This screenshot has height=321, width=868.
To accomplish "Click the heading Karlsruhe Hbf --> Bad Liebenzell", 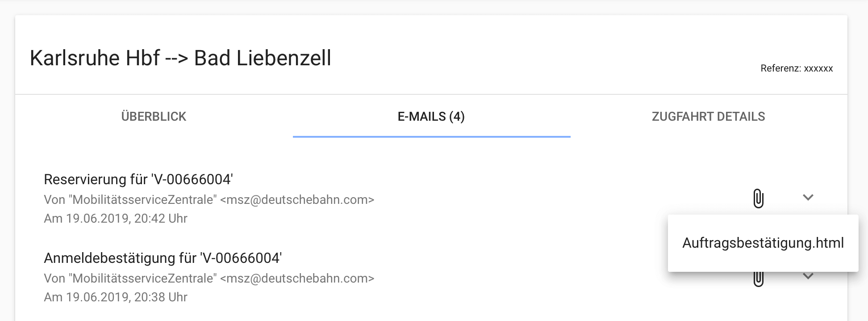I will click(180, 58).
